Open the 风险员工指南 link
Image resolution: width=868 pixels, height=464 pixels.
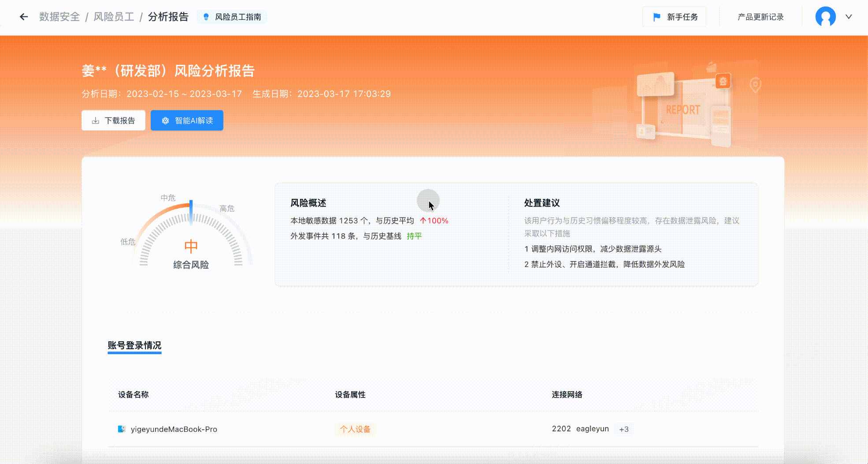(x=231, y=17)
